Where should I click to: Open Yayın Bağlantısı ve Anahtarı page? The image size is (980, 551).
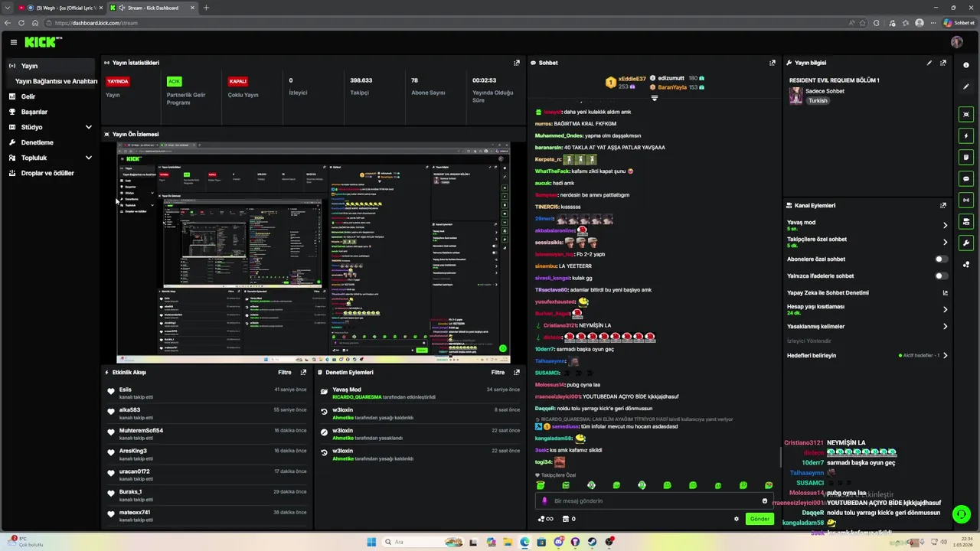click(x=56, y=81)
